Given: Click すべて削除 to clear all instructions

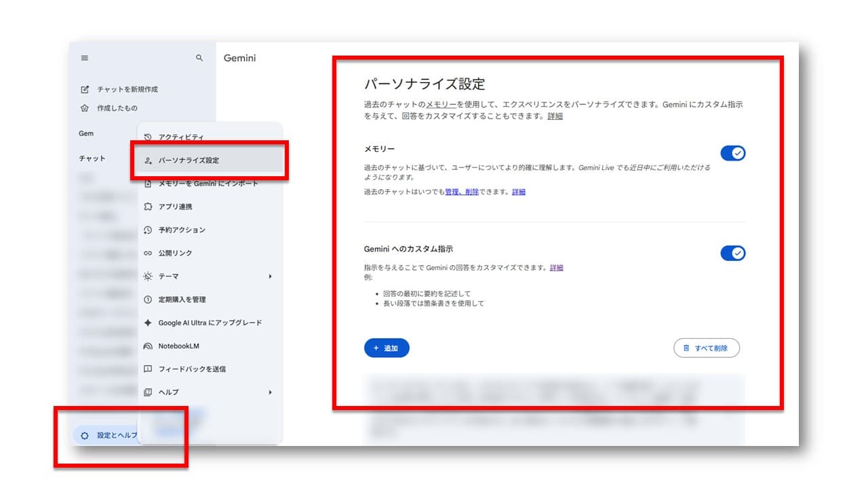Looking at the screenshot, I should pyautogui.click(x=707, y=348).
